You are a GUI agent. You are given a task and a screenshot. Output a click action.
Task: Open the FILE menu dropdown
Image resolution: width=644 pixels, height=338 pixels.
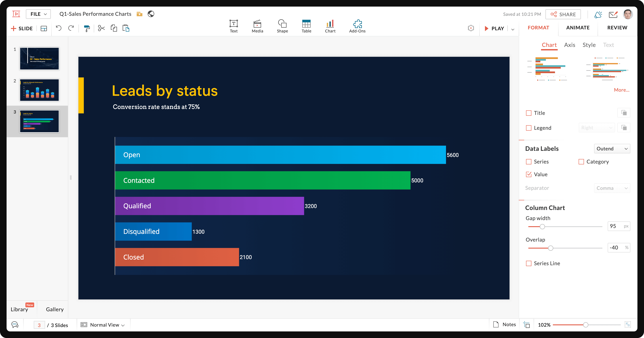point(38,14)
